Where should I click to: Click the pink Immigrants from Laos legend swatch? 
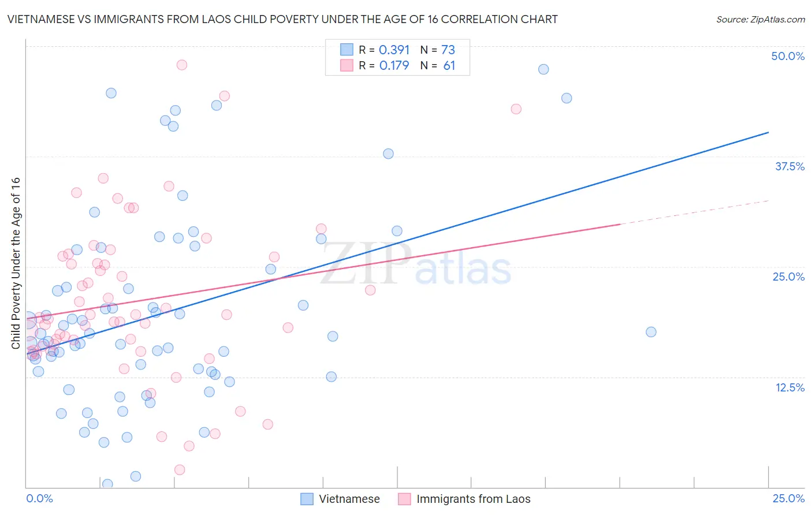click(404, 499)
